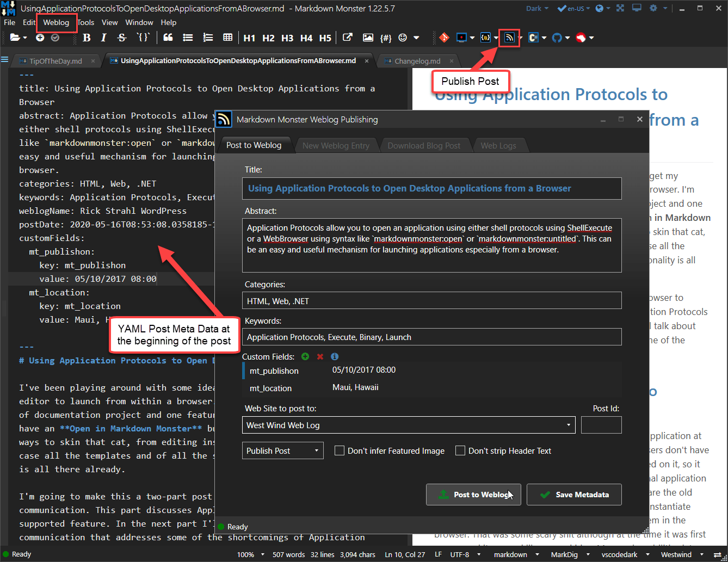
Task: Insert a block quote
Action: pos(168,38)
